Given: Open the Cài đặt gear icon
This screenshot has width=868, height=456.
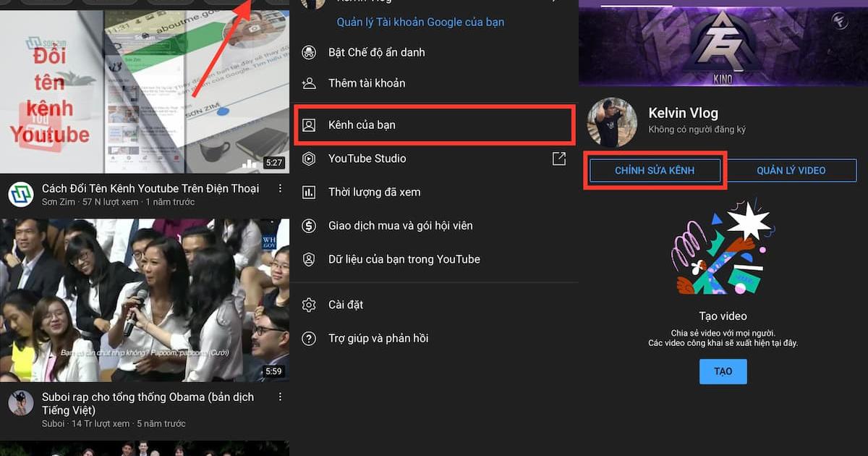Looking at the screenshot, I should (310, 304).
